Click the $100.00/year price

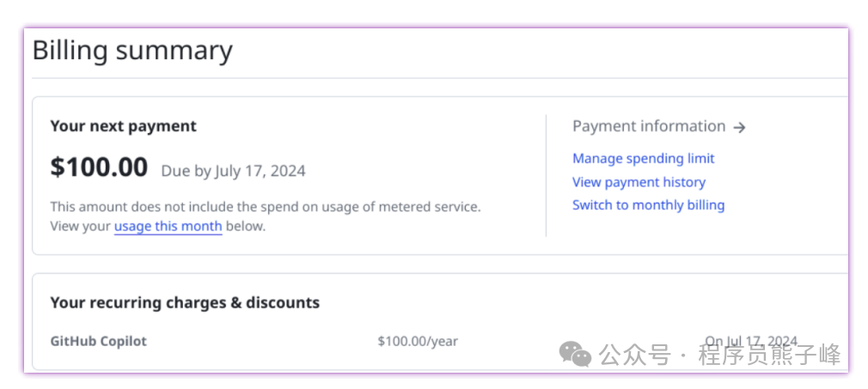pos(417,341)
